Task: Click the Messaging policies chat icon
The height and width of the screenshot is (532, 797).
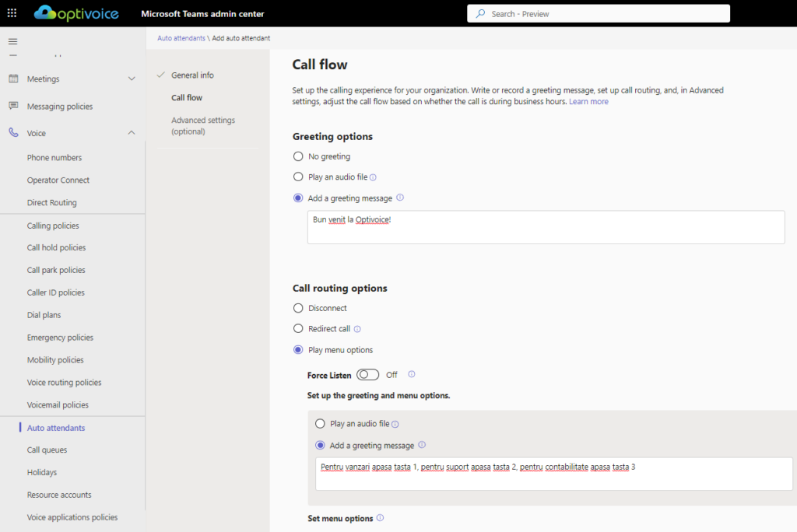Action: [13, 106]
